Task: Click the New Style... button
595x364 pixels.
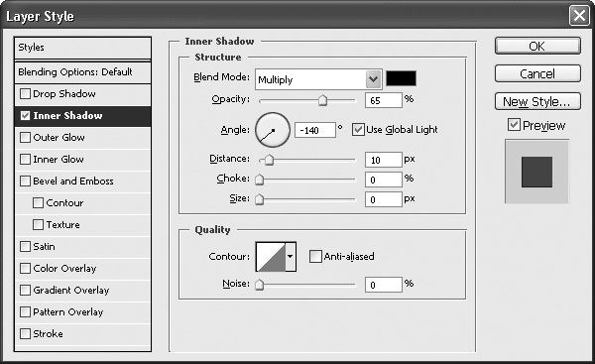Action: 537,101
